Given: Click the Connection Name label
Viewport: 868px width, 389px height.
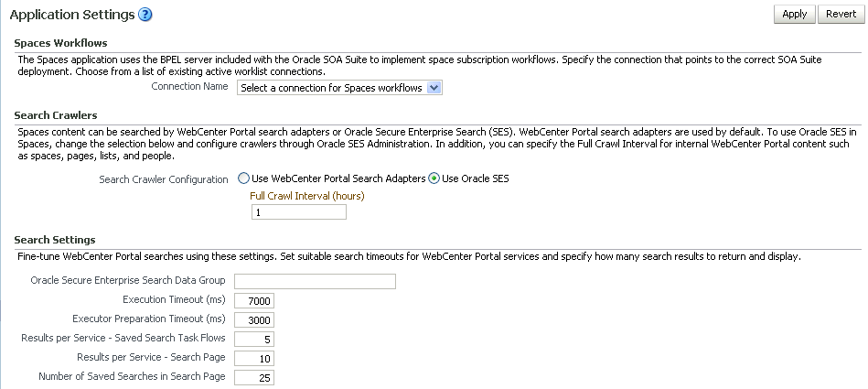Looking at the screenshot, I should click(x=189, y=87).
